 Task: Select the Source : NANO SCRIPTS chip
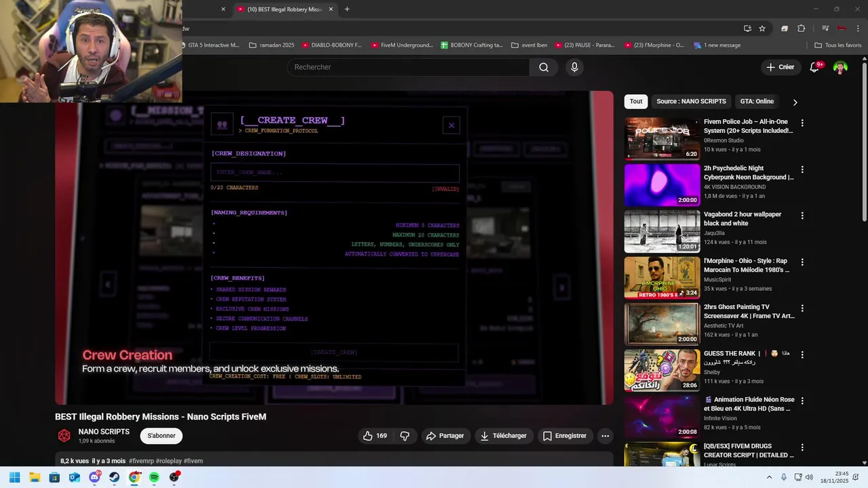(691, 102)
